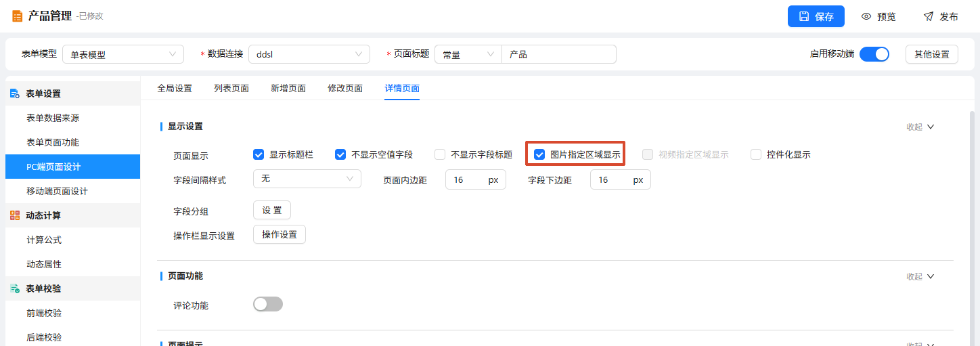Click the 已修改 status text
The width and height of the screenshot is (980, 346).
coord(91,16)
